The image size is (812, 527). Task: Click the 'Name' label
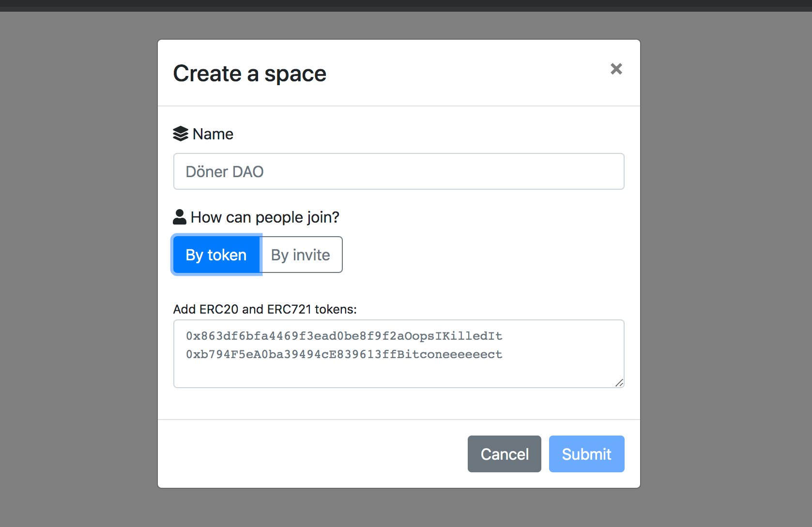(213, 134)
